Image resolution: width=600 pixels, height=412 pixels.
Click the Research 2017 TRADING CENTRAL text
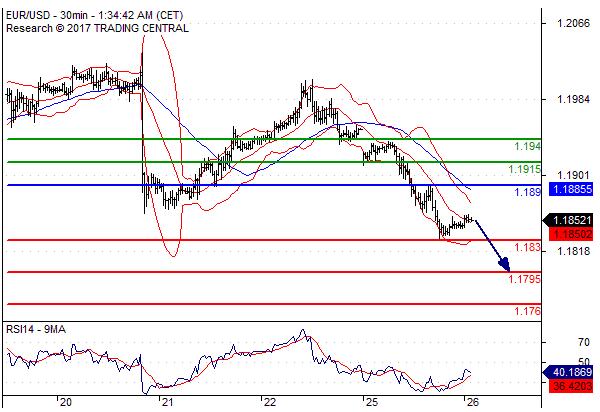point(97,28)
